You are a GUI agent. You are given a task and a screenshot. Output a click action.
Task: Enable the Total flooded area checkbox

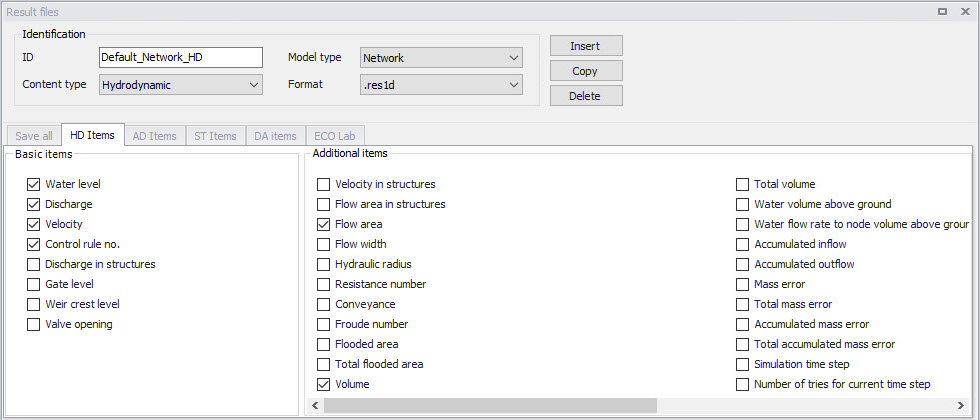click(x=323, y=364)
